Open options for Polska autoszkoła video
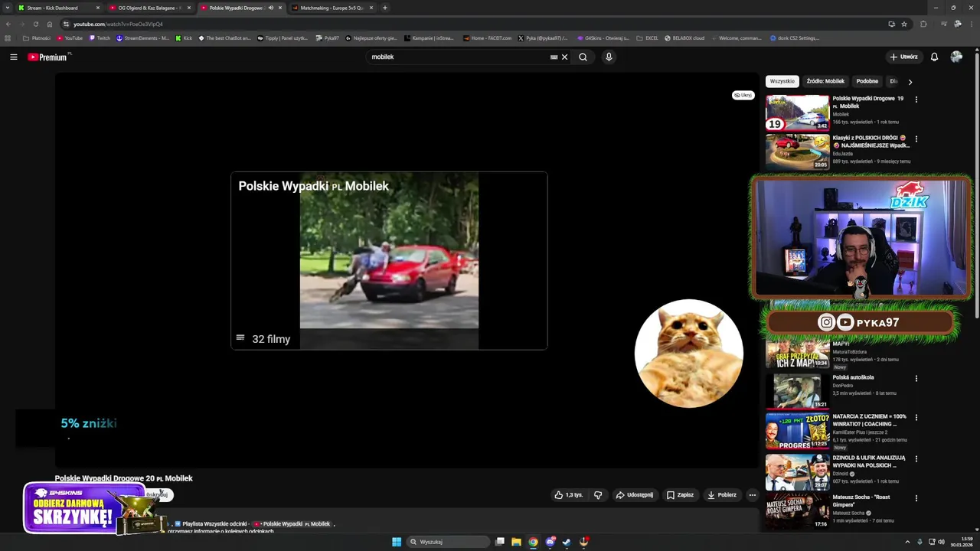This screenshot has width=980, height=551. (916, 378)
